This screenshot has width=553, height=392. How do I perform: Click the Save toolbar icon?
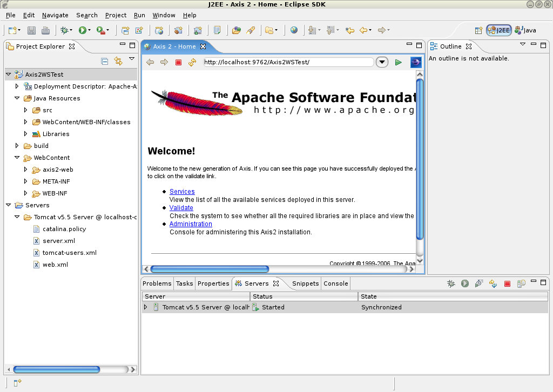point(31,30)
